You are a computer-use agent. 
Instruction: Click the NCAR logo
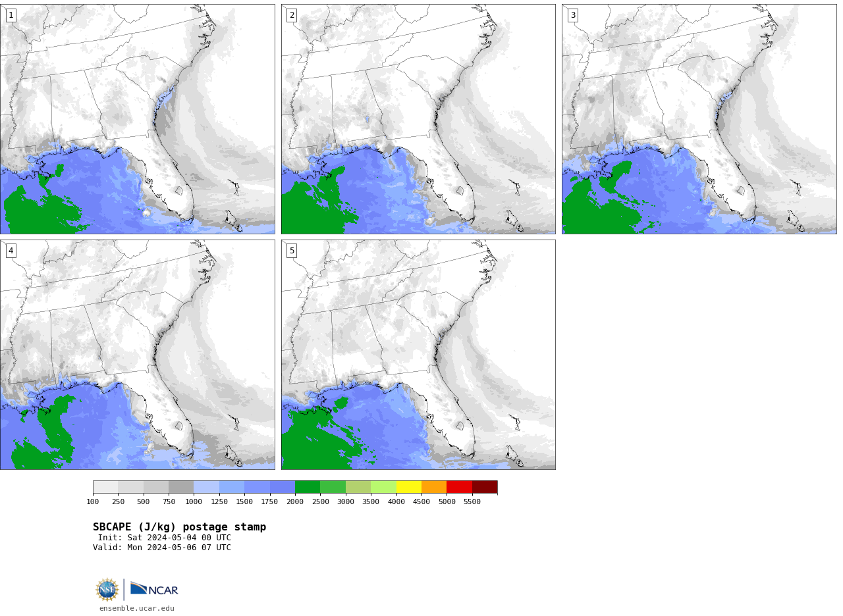(154, 589)
